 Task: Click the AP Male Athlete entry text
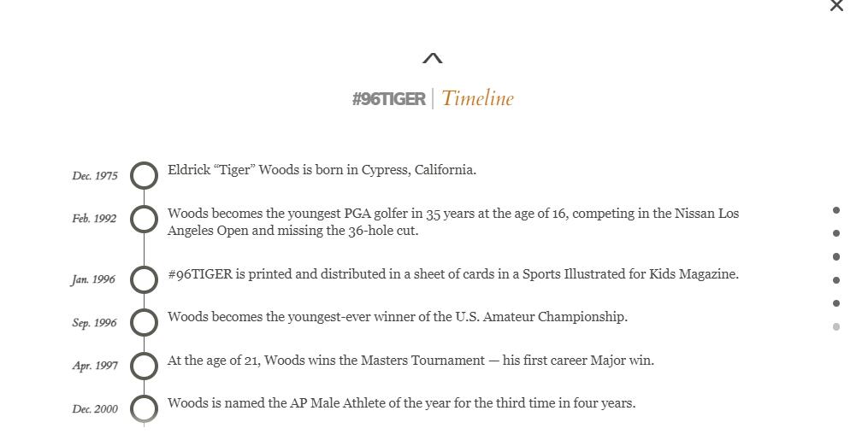401,403
